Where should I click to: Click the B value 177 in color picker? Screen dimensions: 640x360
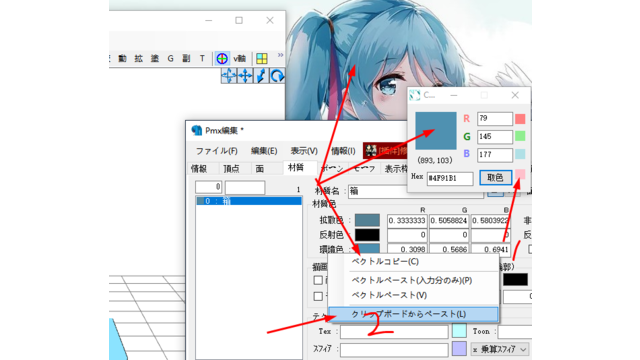pos(495,155)
